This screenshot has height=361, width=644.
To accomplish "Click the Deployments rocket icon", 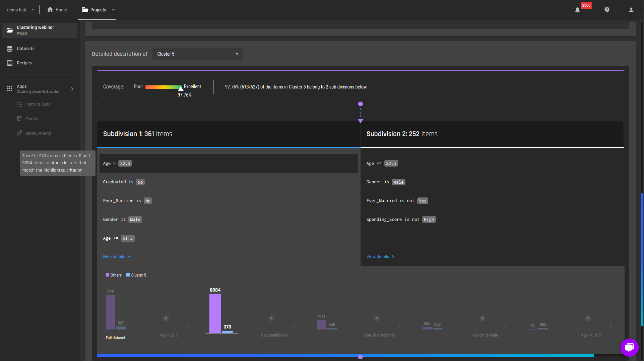I will 19,133.
